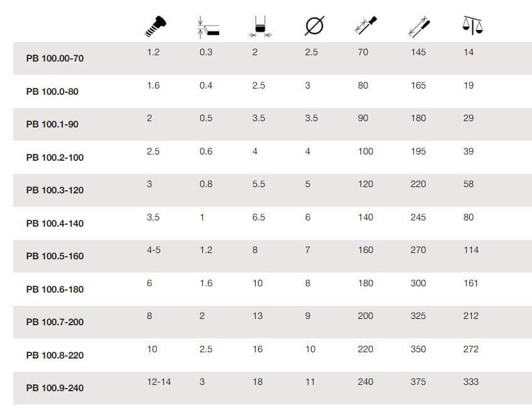
Task: Open the PB 100.3-120 entry
Action: (55, 190)
